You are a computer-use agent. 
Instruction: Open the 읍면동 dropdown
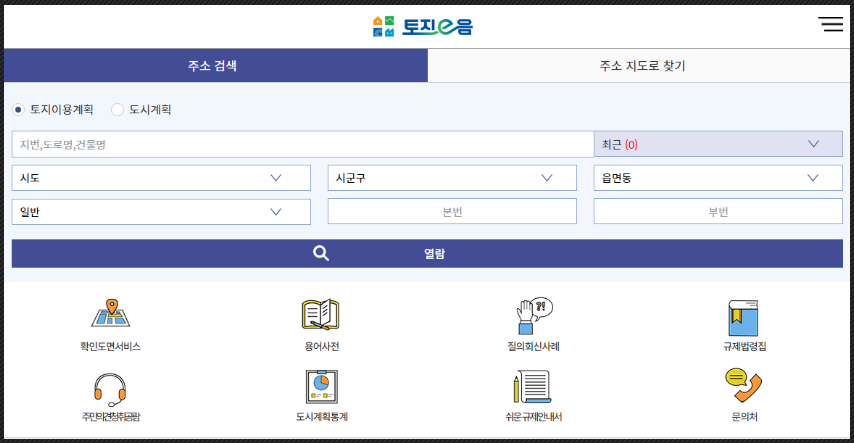tap(718, 178)
